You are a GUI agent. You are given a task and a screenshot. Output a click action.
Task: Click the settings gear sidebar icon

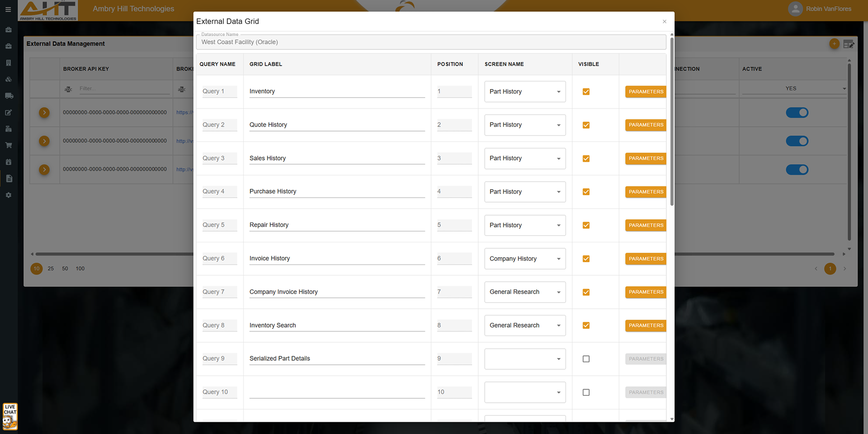(9, 195)
